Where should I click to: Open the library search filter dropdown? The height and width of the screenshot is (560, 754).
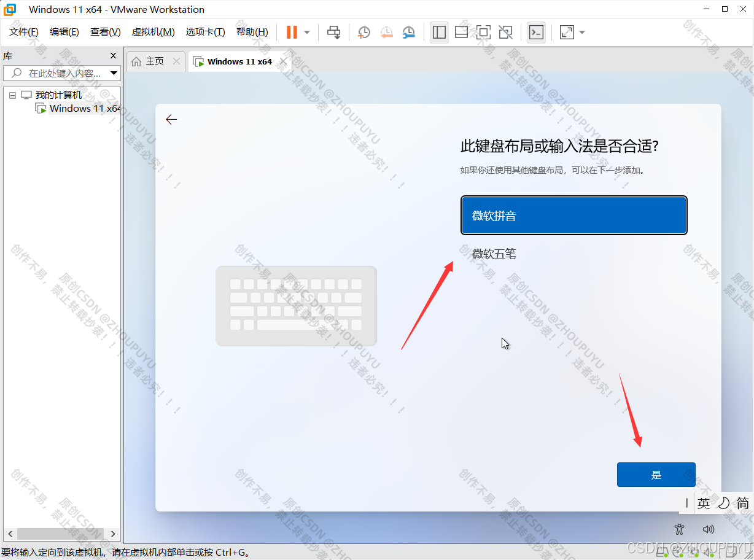point(114,73)
